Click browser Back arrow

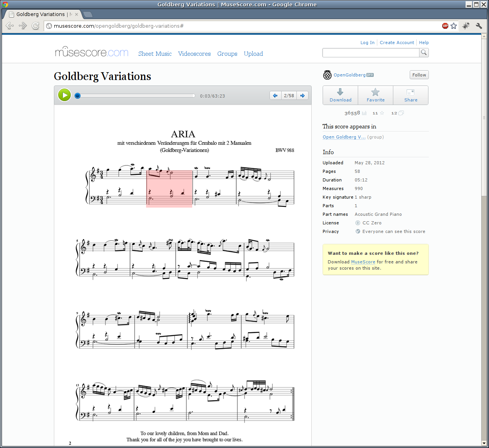10,26
